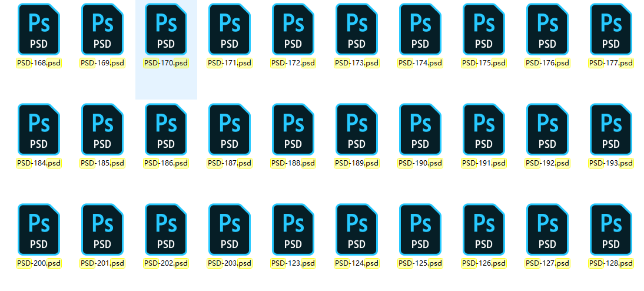This screenshot has height=291, width=644.
Task: Select the PSD-176.psd file icon
Action: pyautogui.click(x=547, y=29)
